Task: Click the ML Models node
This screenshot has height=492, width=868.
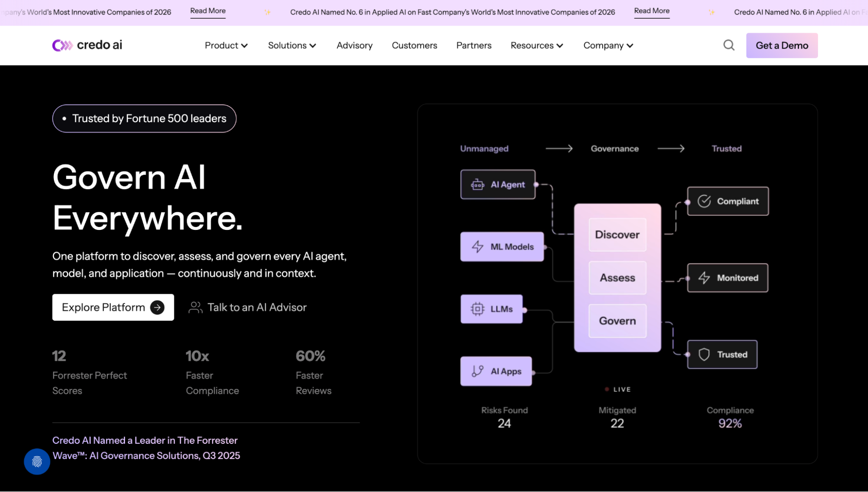Action: pos(502,247)
